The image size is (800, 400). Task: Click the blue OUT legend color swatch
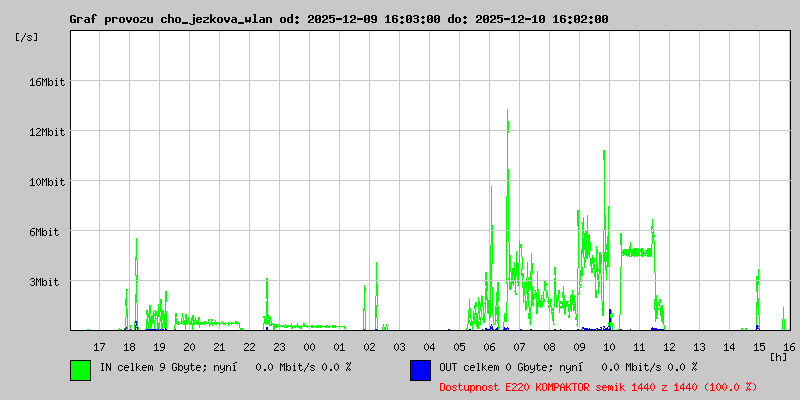(x=420, y=370)
